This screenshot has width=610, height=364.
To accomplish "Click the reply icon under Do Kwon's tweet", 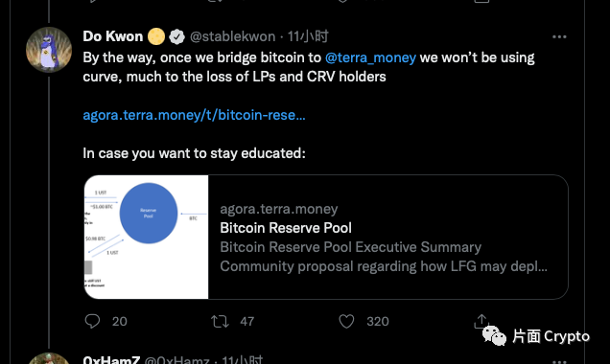I will pos(92,321).
